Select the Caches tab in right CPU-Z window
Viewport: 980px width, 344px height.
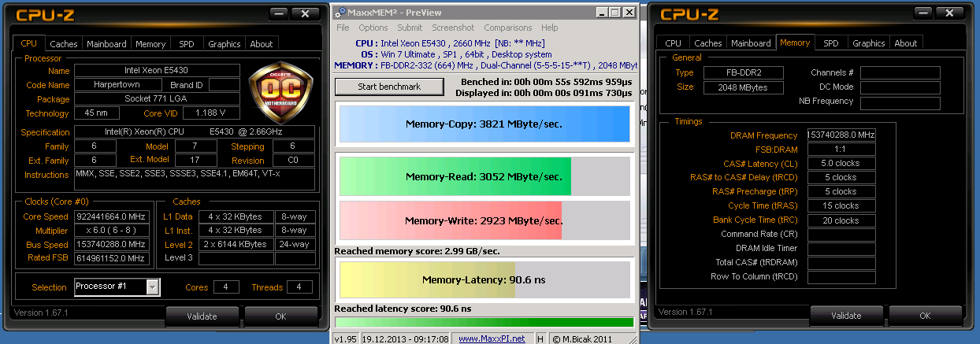(708, 43)
